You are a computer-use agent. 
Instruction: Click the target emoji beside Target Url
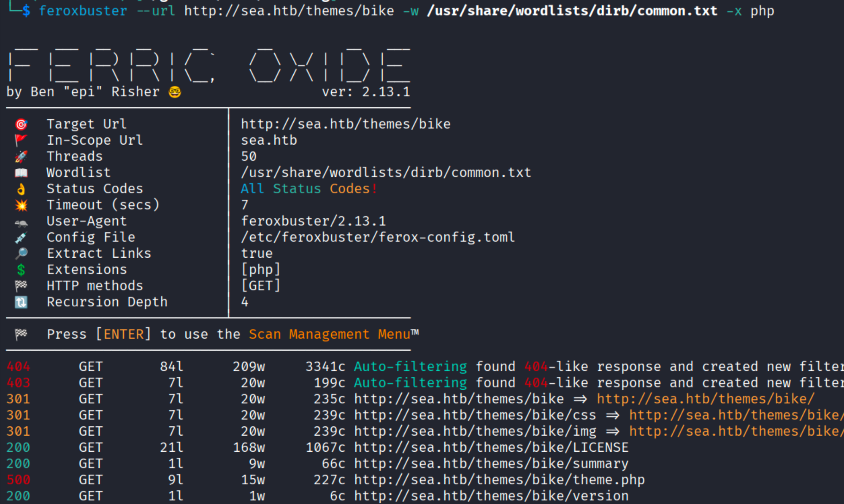[21, 124]
